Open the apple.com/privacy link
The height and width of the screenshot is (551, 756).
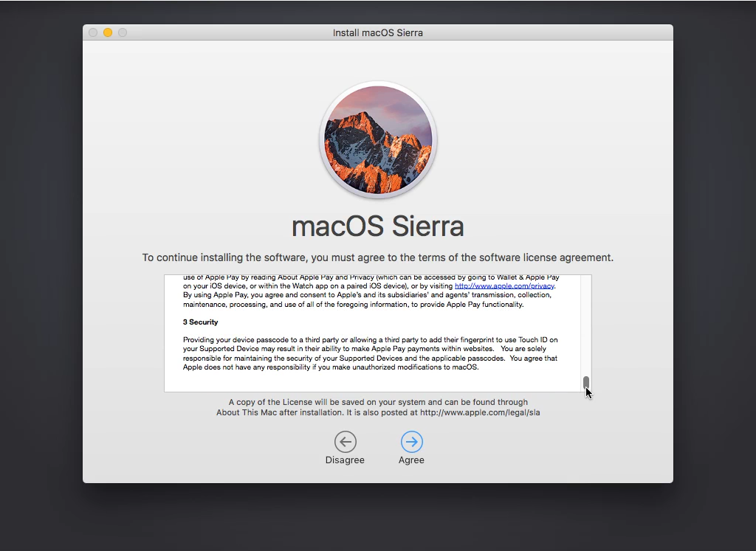click(504, 286)
